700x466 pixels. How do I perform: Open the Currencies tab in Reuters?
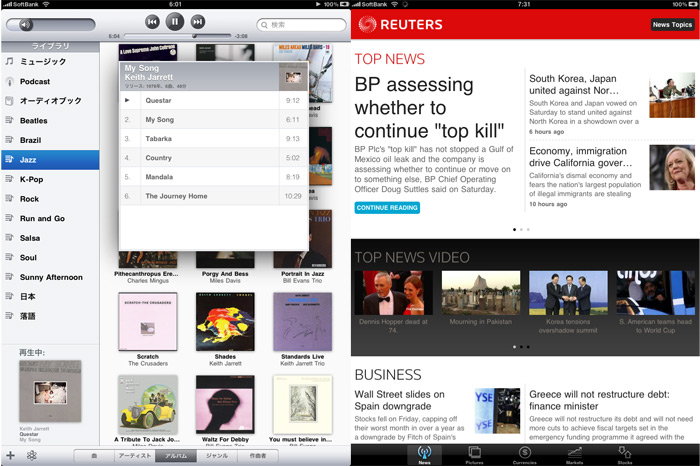pyautogui.click(x=525, y=455)
